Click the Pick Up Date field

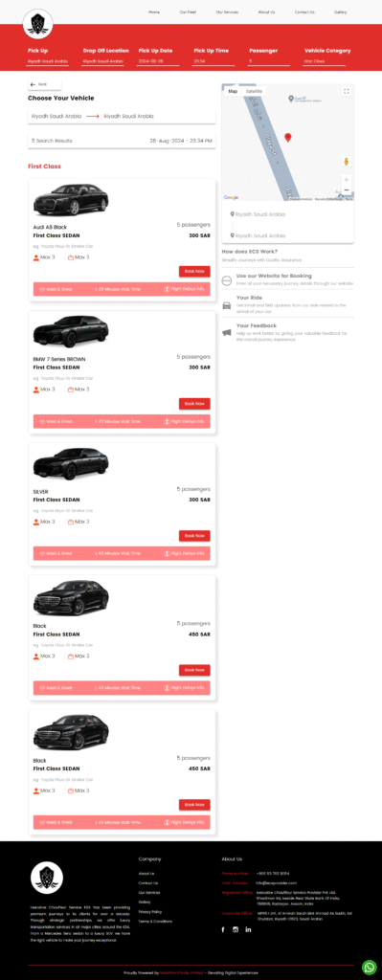point(158,61)
